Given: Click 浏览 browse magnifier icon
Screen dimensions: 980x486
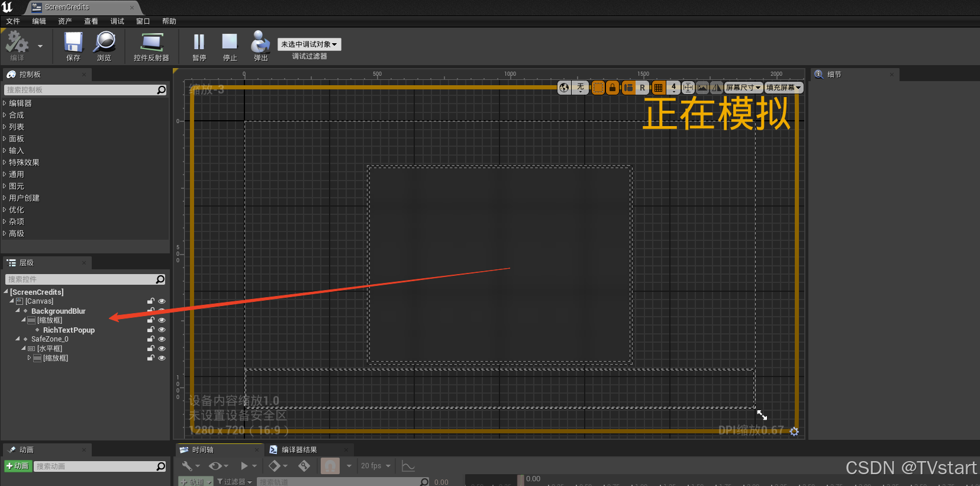Looking at the screenshot, I should (104, 46).
